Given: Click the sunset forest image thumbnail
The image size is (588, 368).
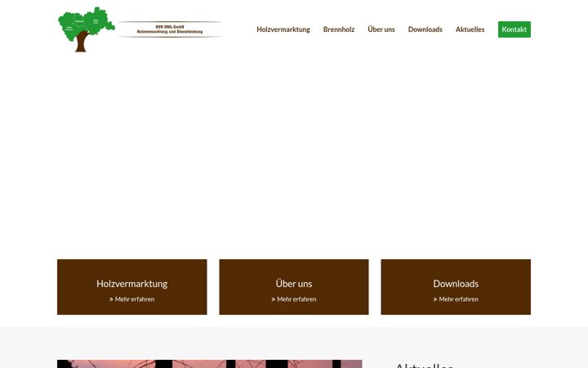Looking at the screenshot, I should coord(210,364).
